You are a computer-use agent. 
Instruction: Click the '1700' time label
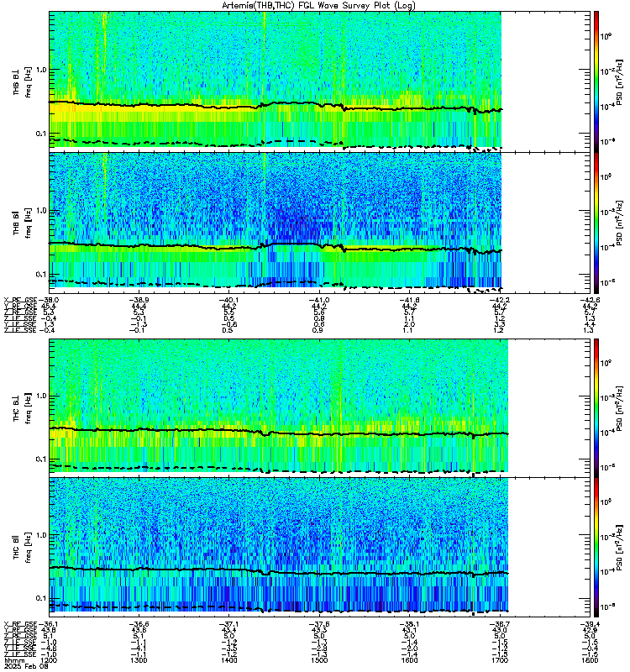(x=500, y=660)
